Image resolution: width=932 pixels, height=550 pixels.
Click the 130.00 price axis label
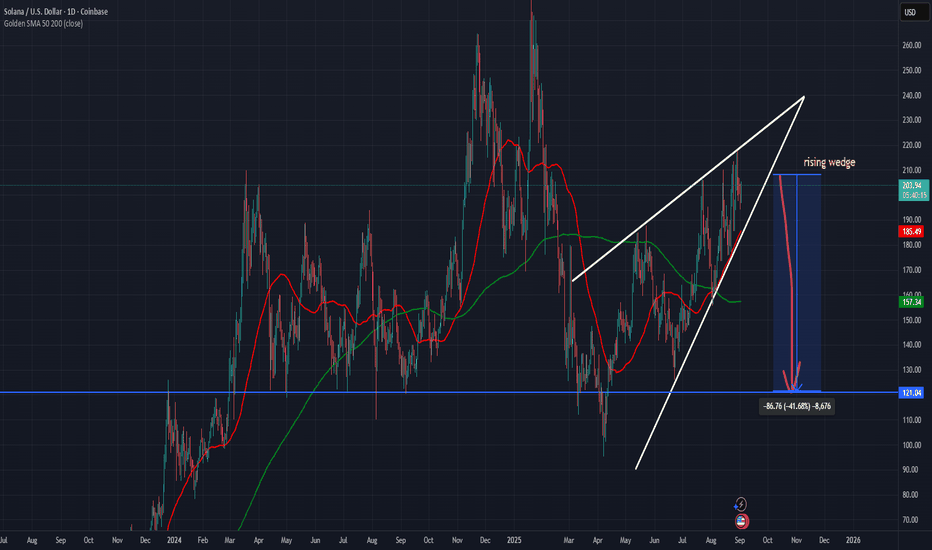coord(912,370)
